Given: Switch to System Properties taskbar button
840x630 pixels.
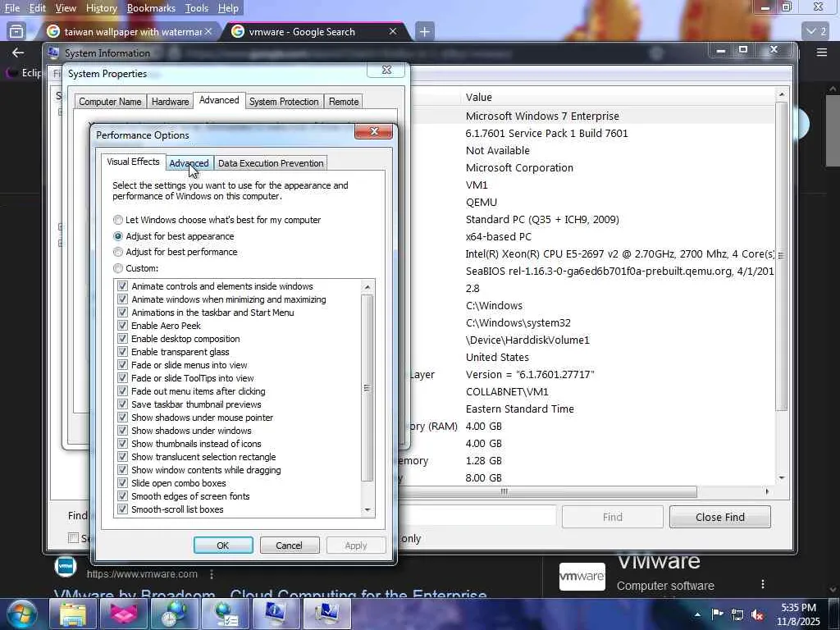Looking at the screenshot, I should click(327, 614).
